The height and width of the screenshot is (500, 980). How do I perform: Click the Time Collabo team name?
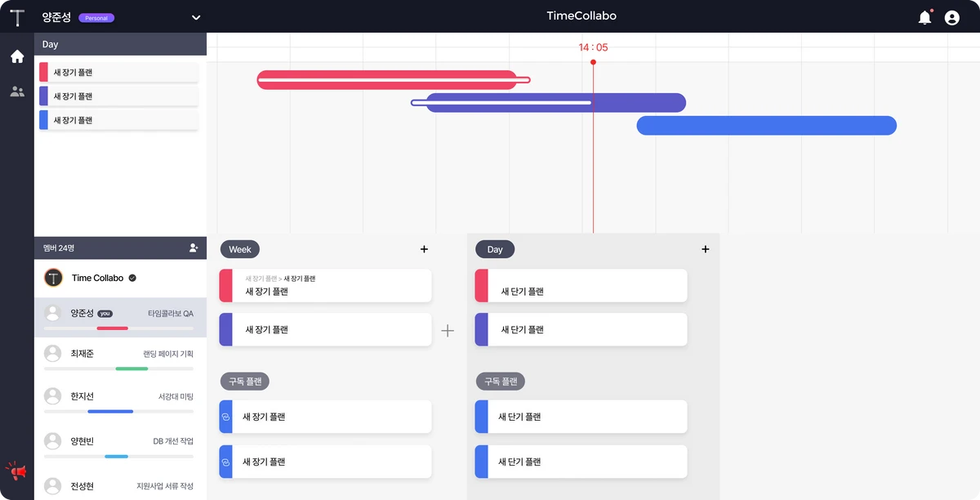(97, 278)
